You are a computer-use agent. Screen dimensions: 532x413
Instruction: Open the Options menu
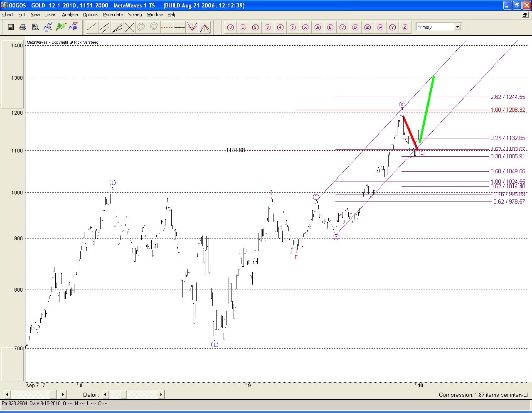[90, 15]
